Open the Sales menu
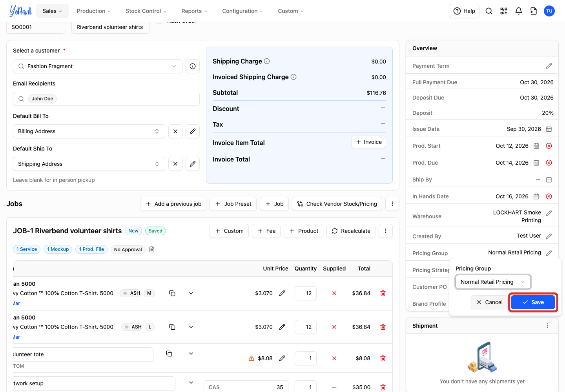 53,11
